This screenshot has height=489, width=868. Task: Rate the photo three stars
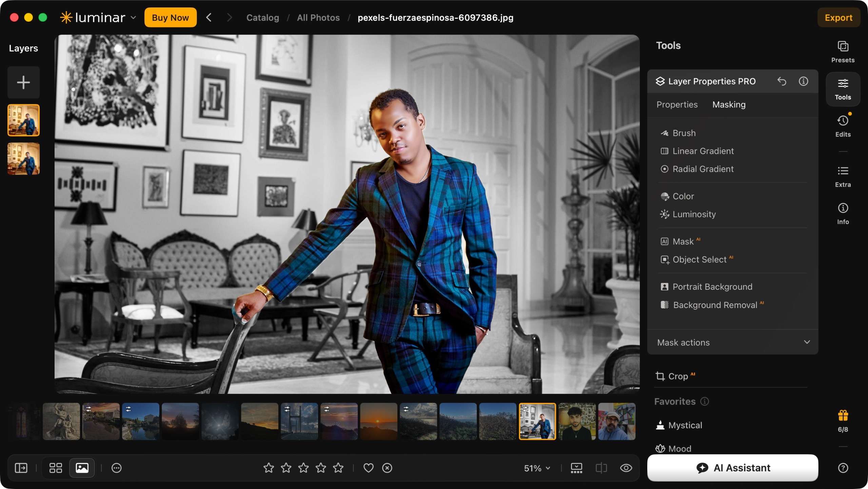pyautogui.click(x=303, y=468)
